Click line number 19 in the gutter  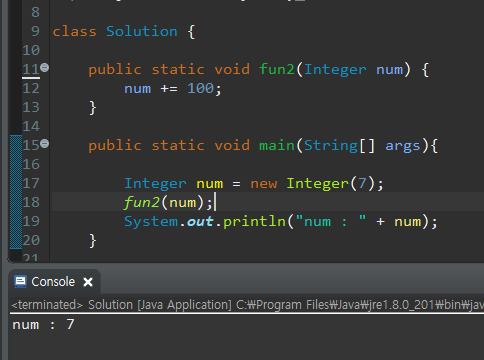click(31, 221)
